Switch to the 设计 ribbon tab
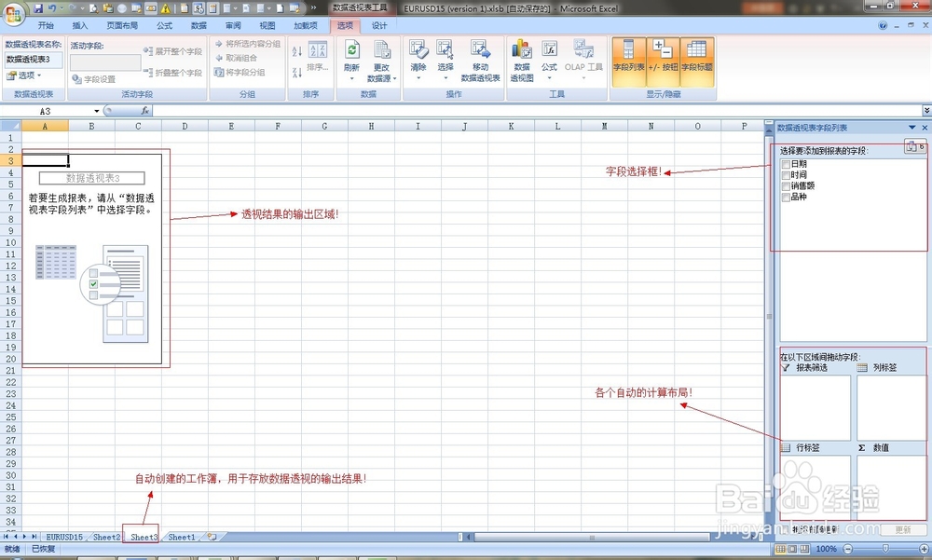The image size is (932, 560). (x=379, y=25)
